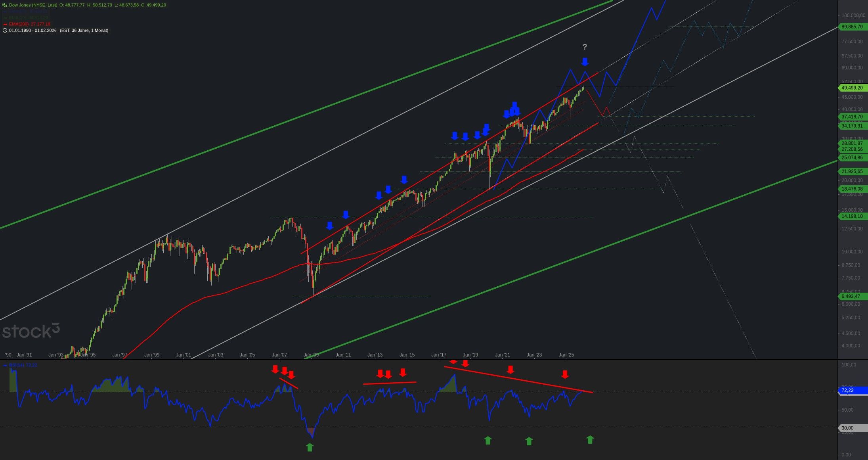Show the faded EMA(20) indicator legend entry
Viewport: 868px width, 460px height.
click(29, 18)
